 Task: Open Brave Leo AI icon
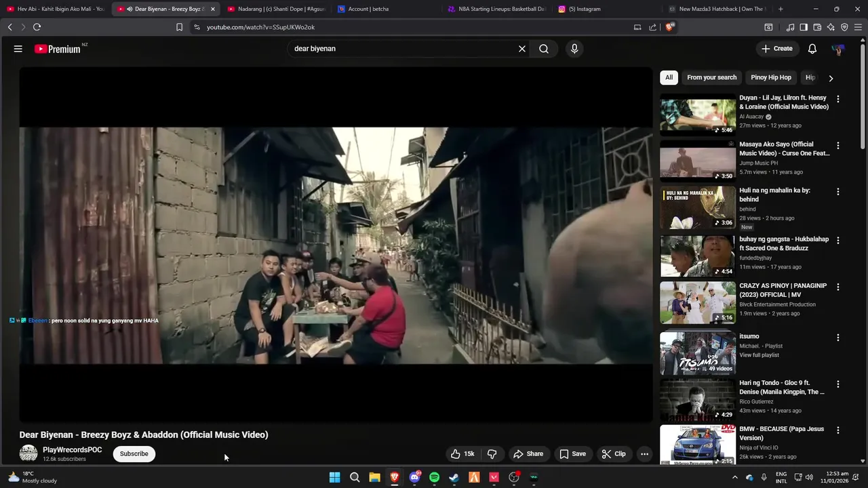pos(831,27)
